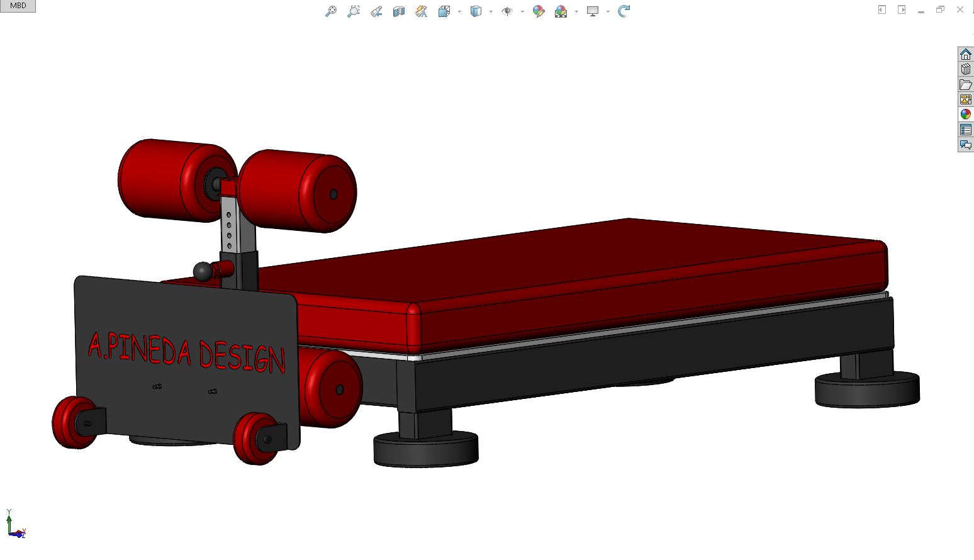Image resolution: width=974 pixels, height=560 pixels.
Task: Open the View Settings dropdown arrow
Action: 608,11
